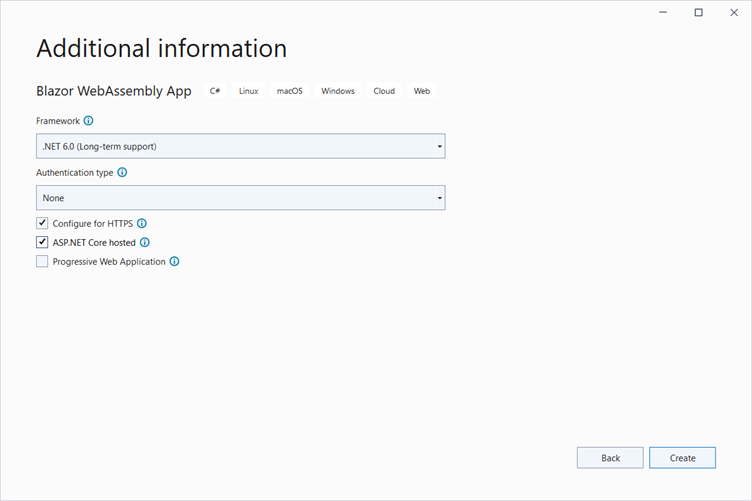
Task: Click the C# language tag
Action: click(x=215, y=91)
